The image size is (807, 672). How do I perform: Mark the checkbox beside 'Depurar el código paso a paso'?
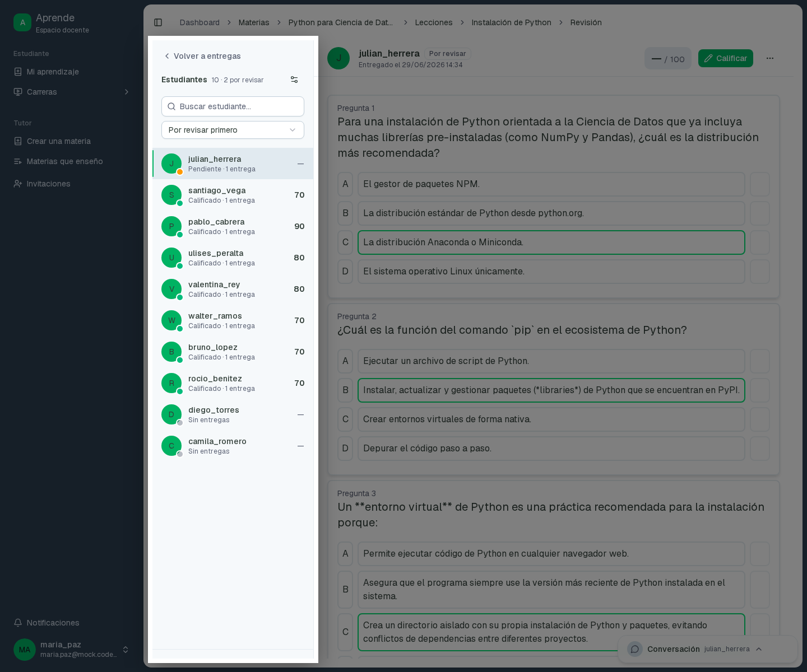tap(760, 449)
